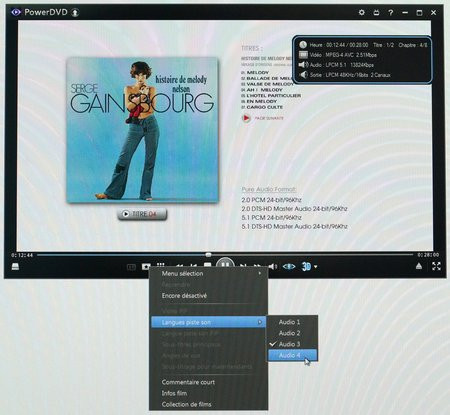Click the PowerDVD eye logo
Viewport: 450px width, 415px height.
pos(16,12)
